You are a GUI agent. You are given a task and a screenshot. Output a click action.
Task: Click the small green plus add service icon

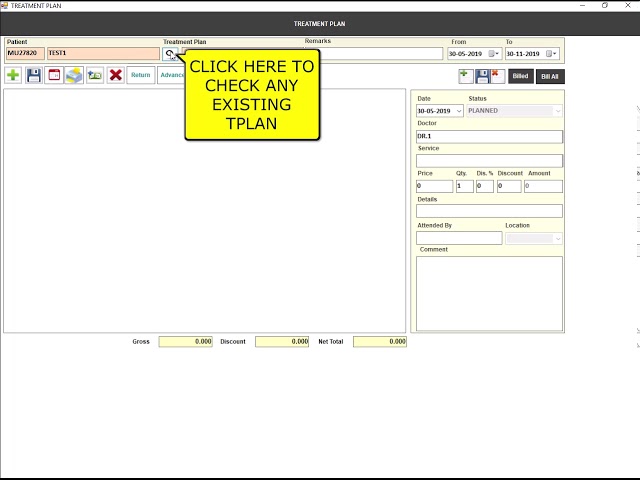click(x=466, y=76)
